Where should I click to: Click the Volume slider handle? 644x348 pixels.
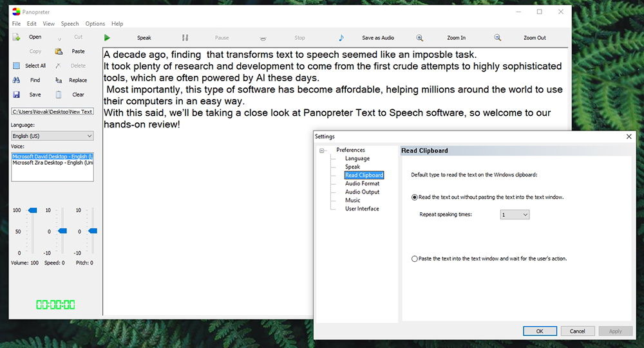[x=32, y=210]
